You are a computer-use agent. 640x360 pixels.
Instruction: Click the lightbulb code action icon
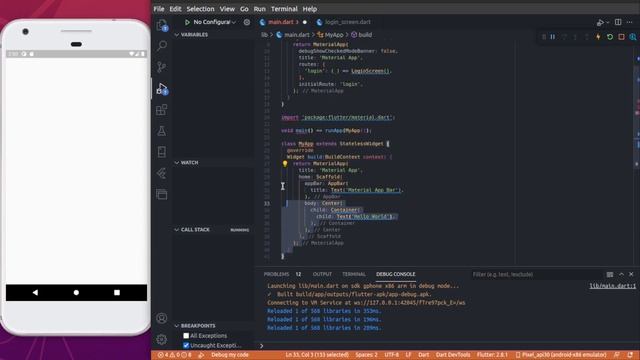[285, 164]
